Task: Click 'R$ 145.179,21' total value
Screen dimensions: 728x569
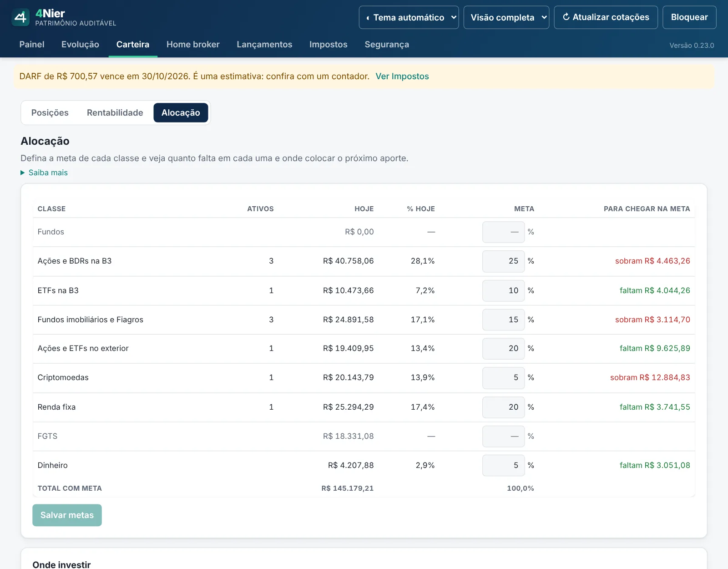Action: (348, 488)
